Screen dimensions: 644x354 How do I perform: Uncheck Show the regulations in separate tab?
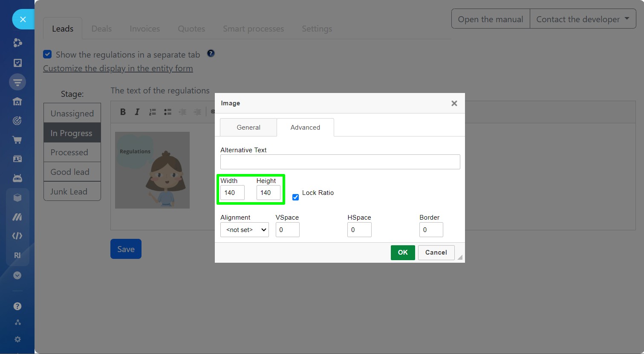[48, 55]
